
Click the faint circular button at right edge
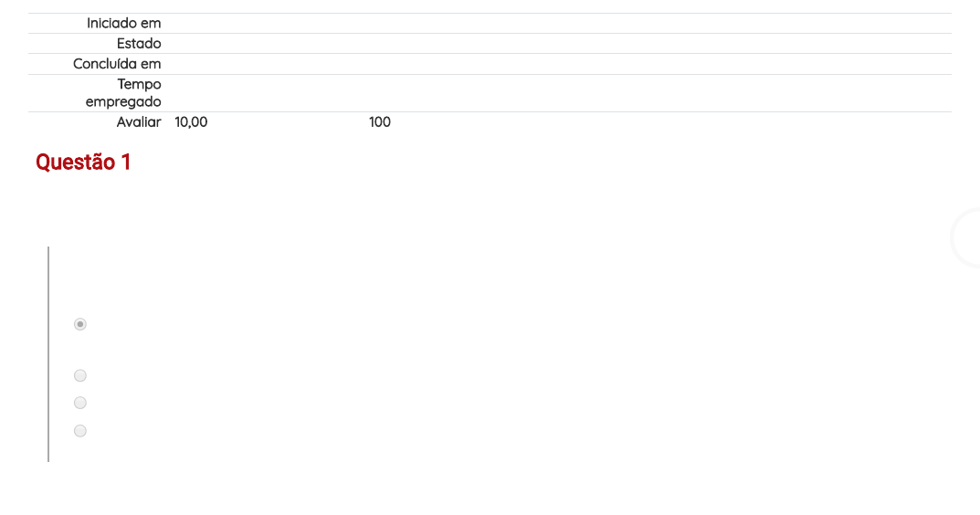tap(965, 238)
